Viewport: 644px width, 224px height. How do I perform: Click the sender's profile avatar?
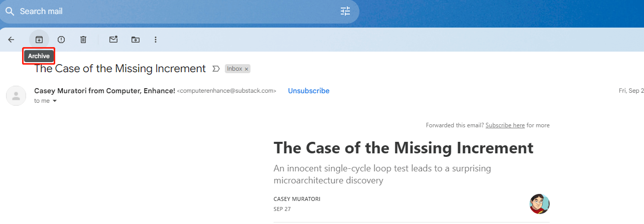pos(16,96)
